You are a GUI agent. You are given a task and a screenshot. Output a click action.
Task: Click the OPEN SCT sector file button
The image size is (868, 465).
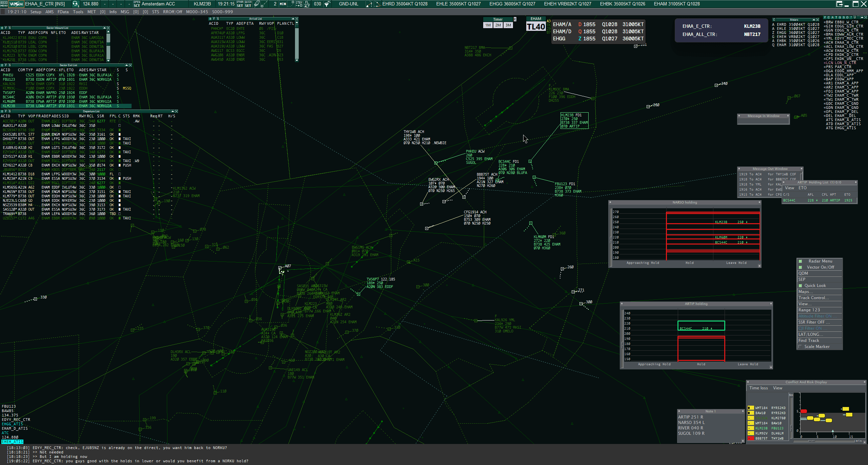click(x=137, y=4)
